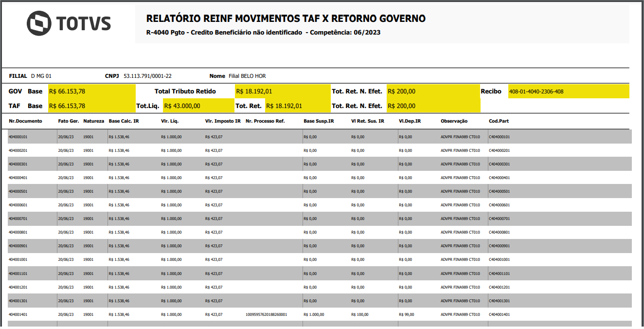This screenshot has width=644, height=329.
Task: Click the 'Fato Ger.' column header
Action: point(68,121)
